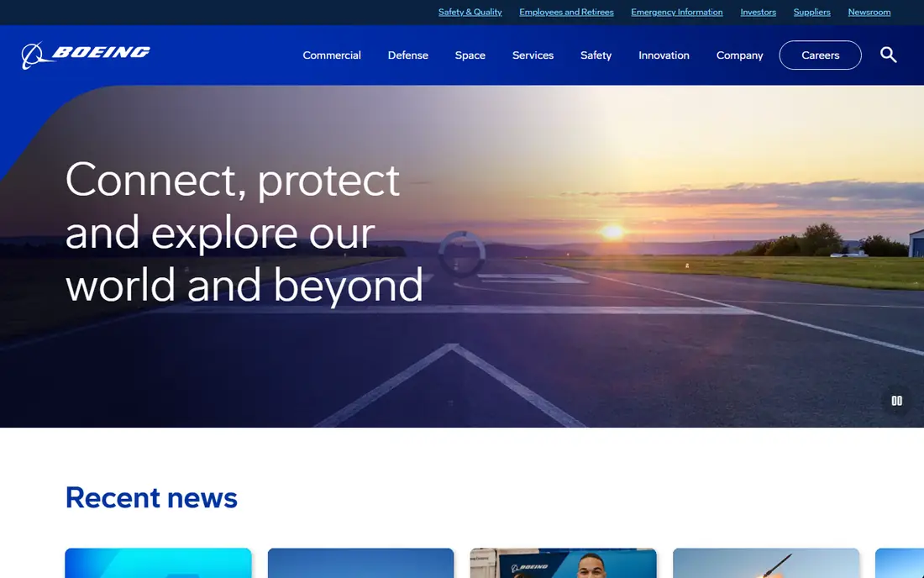Open Emergency Information link

pos(676,12)
